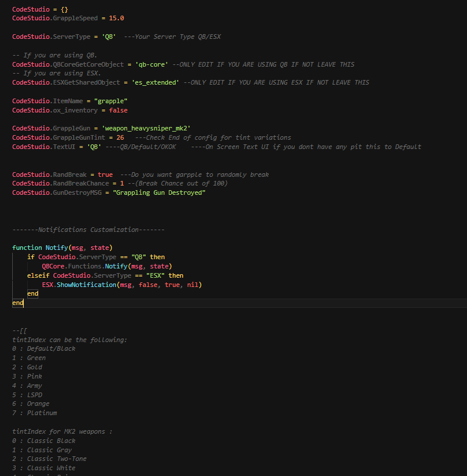467x476 pixels.
Task: Click the 'CodeStudio = {}' first line
Action: click(40, 9)
